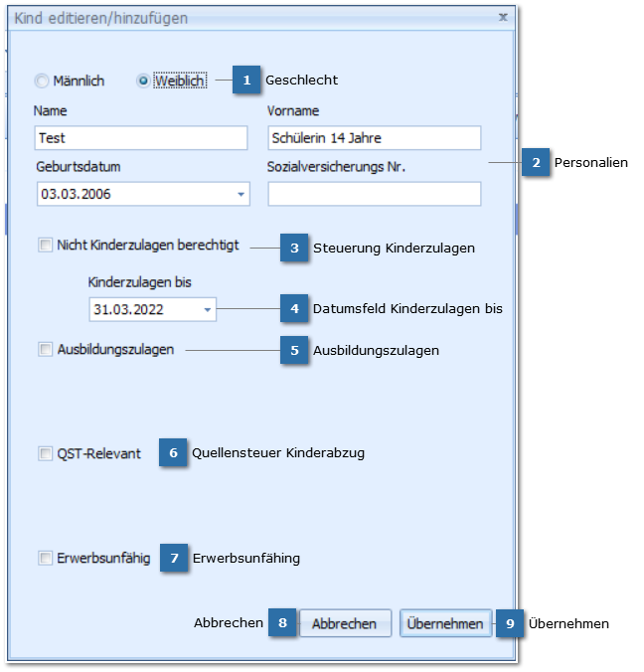Click the Name input field containing Test

click(x=140, y=138)
